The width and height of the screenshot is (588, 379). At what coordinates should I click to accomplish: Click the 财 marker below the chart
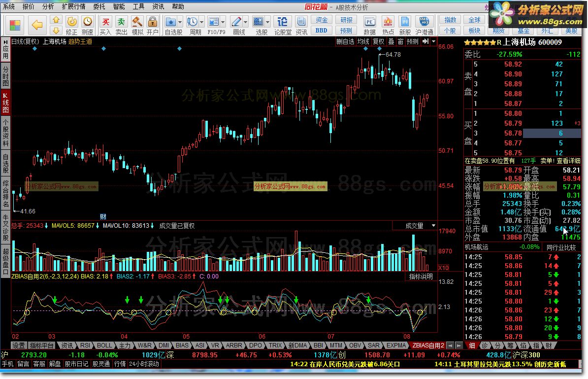click(x=103, y=216)
